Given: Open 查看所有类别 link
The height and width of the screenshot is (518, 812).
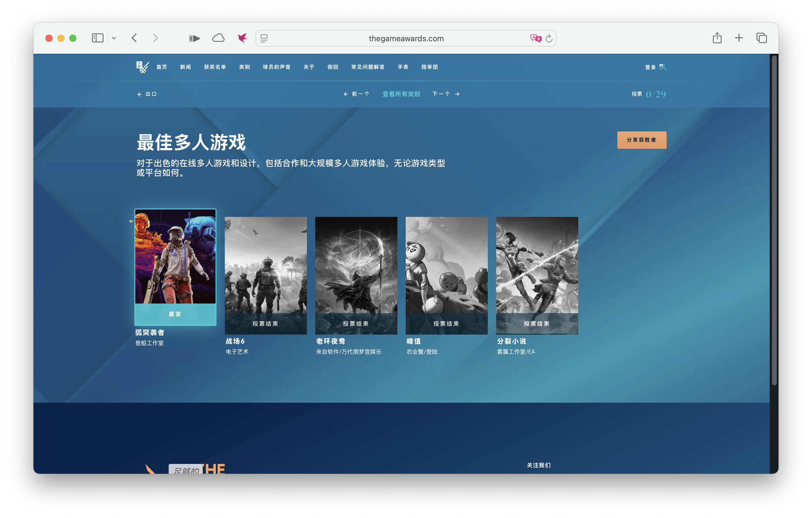Looking at the screenshot, I should click(401, 94).
